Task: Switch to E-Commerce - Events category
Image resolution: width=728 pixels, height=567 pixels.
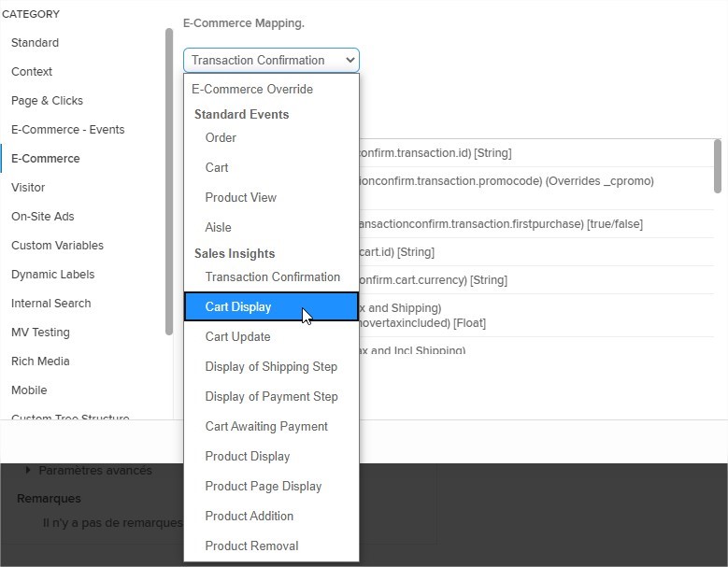Action: point(67,130)
